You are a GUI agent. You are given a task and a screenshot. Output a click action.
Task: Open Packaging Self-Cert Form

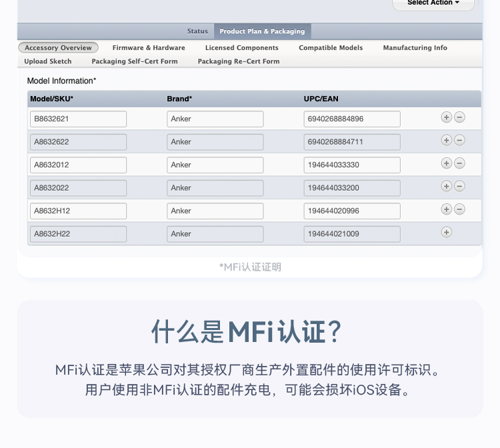[135, 61]
